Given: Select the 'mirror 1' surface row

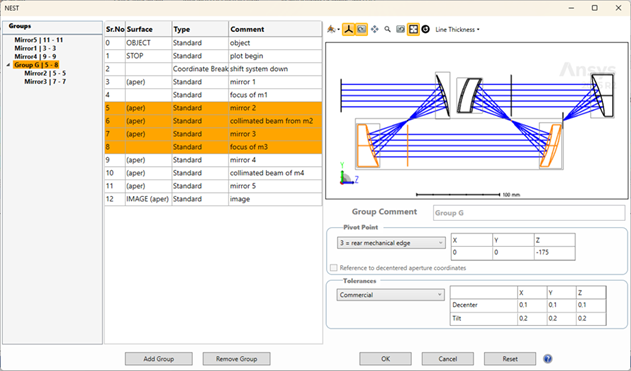Looking at the screenshot, I should 213,82.
